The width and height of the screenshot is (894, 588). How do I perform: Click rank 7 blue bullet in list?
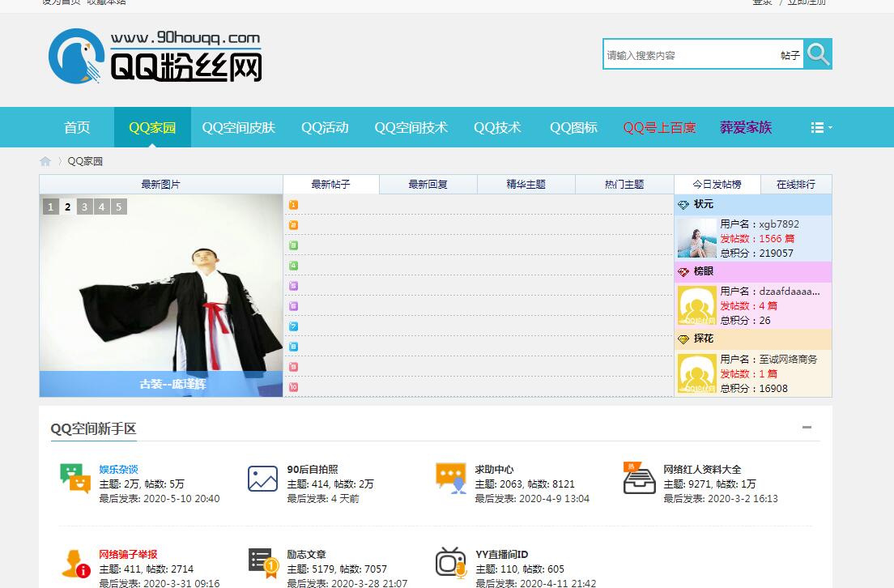294,326
